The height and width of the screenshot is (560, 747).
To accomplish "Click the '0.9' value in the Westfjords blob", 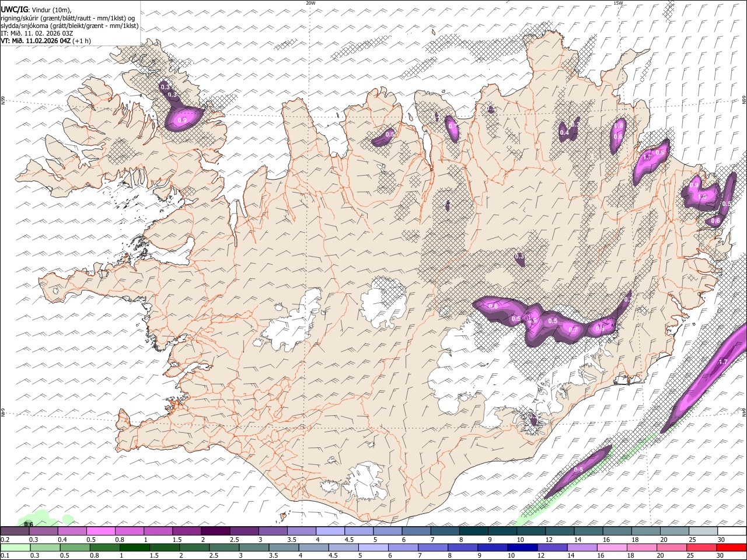I will click(x=181, y=121).
